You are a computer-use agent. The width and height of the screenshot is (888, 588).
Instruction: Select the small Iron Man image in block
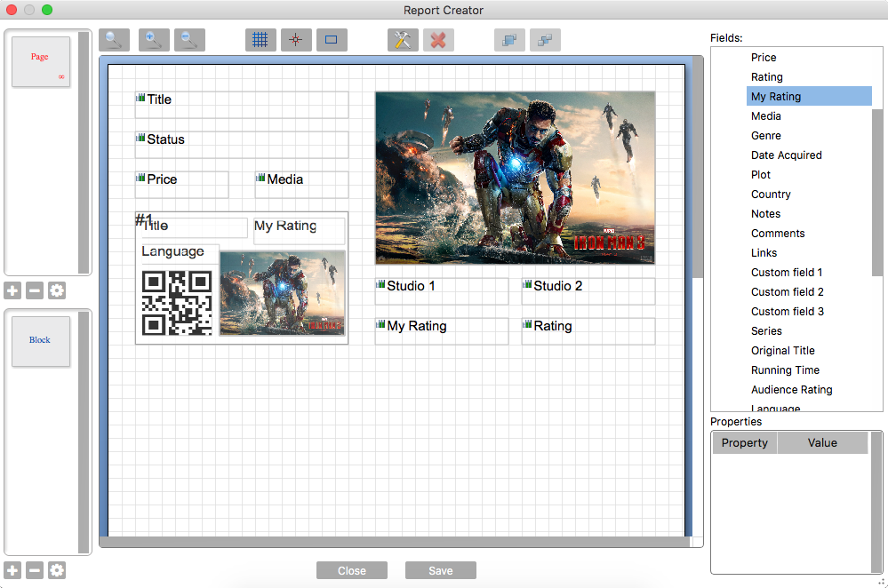click(283, 293)
